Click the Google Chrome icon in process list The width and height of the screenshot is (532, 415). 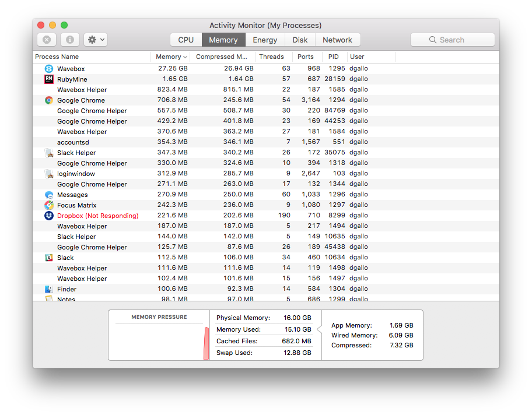click(49, 100)
